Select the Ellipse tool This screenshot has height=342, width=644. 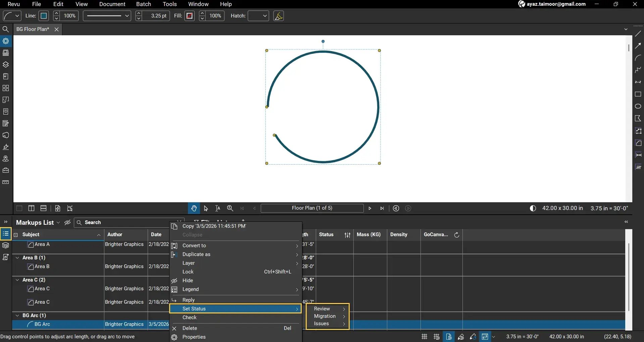638,106
